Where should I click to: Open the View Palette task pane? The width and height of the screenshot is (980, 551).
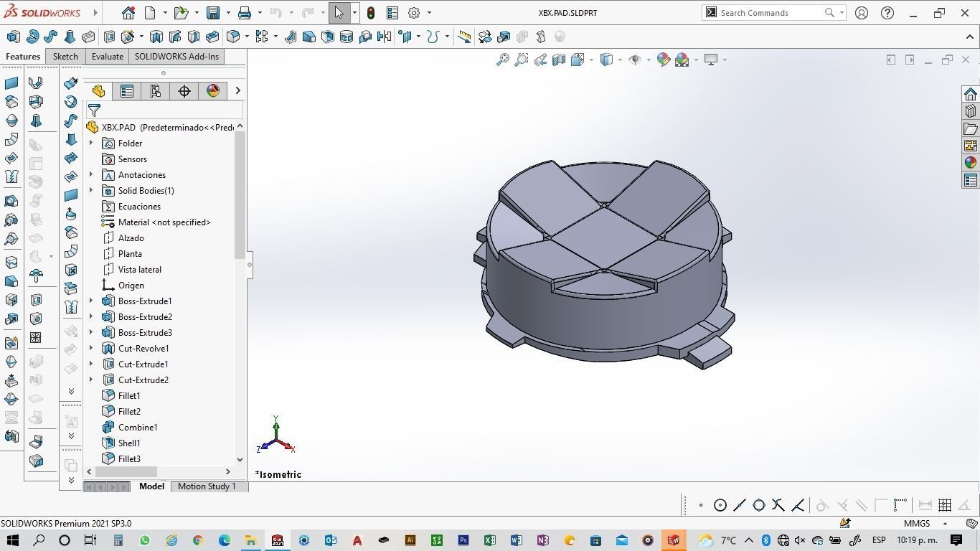[x=971, y=146]
